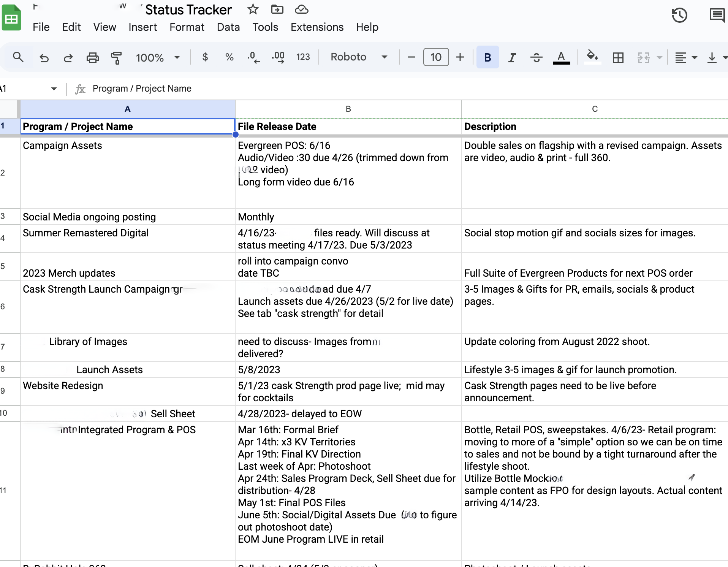Toggle italic formatting
728x567 pixels.
[x=512, y=57]
